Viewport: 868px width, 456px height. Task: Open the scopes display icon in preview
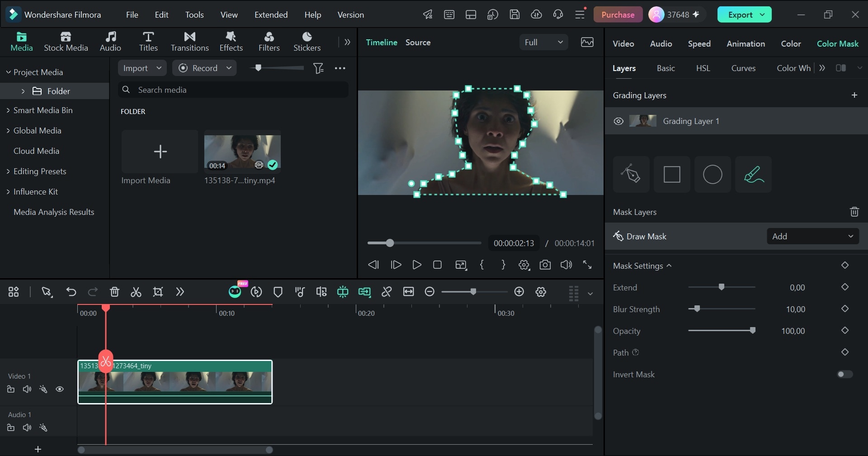point(587,42)
